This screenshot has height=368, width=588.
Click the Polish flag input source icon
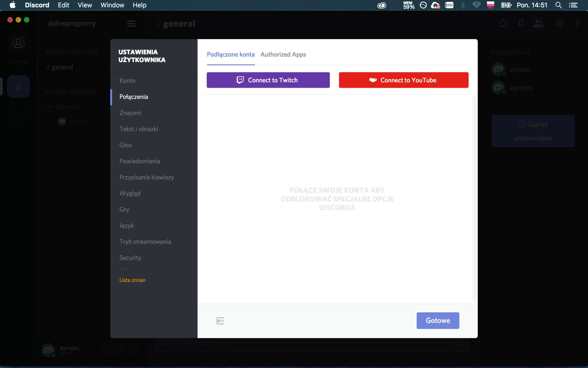[x=491, y=5]
